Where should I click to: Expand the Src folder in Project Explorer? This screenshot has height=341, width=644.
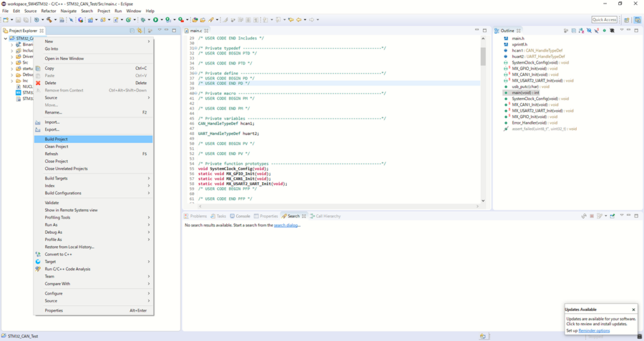pos(11,63)
